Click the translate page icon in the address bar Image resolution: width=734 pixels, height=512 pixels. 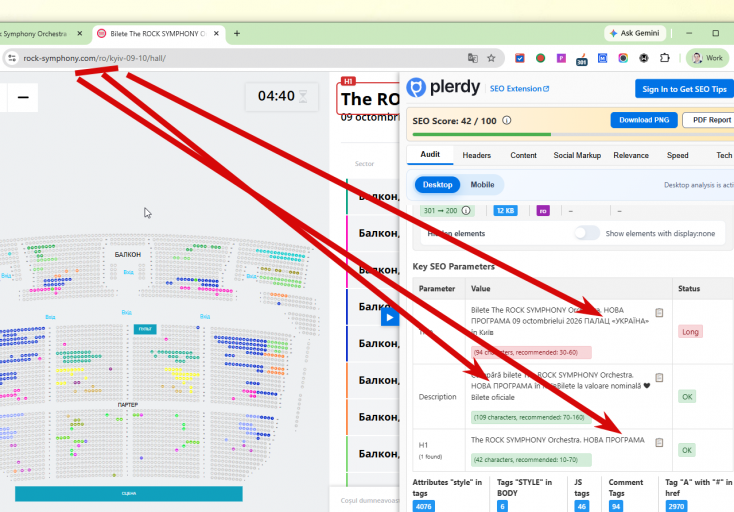(x=473, y=58)
